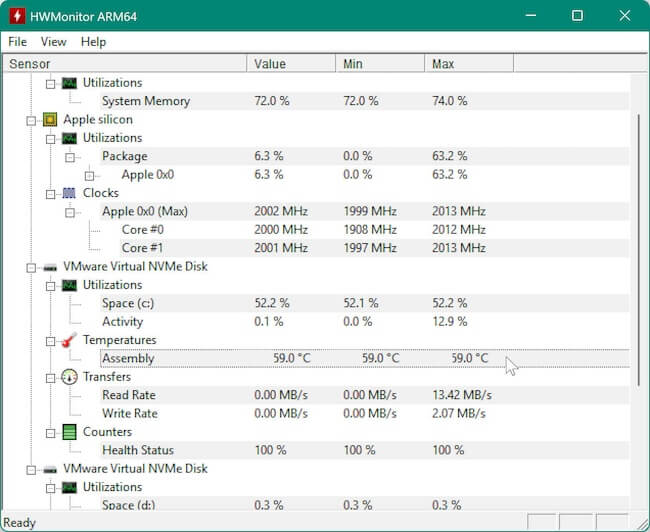Collapse the top Utilizations node above System Memory

point(51,84)
